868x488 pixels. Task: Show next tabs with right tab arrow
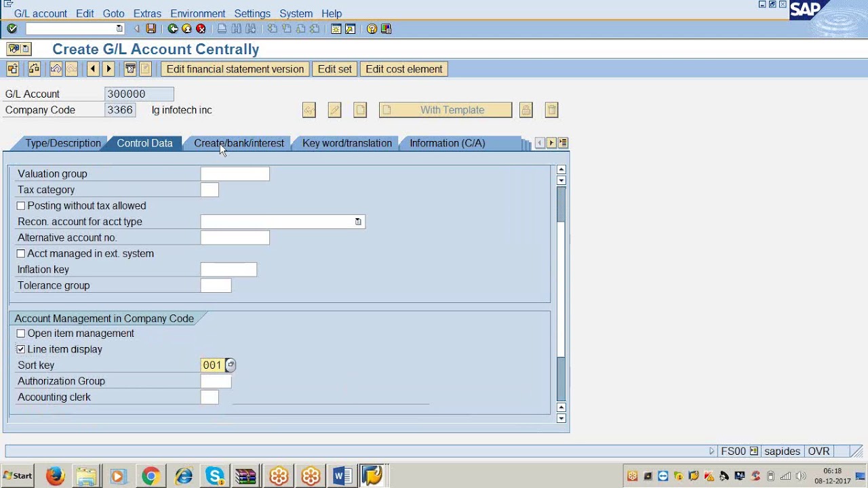coord(551,143)
